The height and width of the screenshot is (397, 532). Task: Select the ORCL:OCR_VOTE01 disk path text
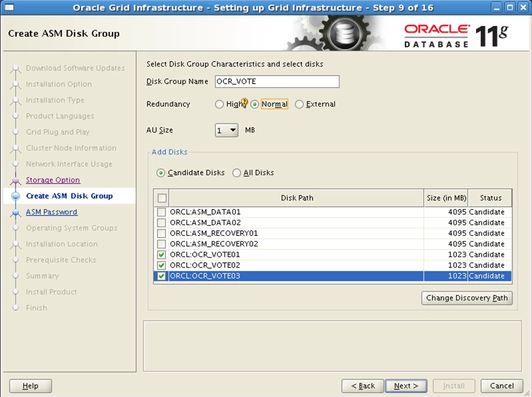click(205, 255)
